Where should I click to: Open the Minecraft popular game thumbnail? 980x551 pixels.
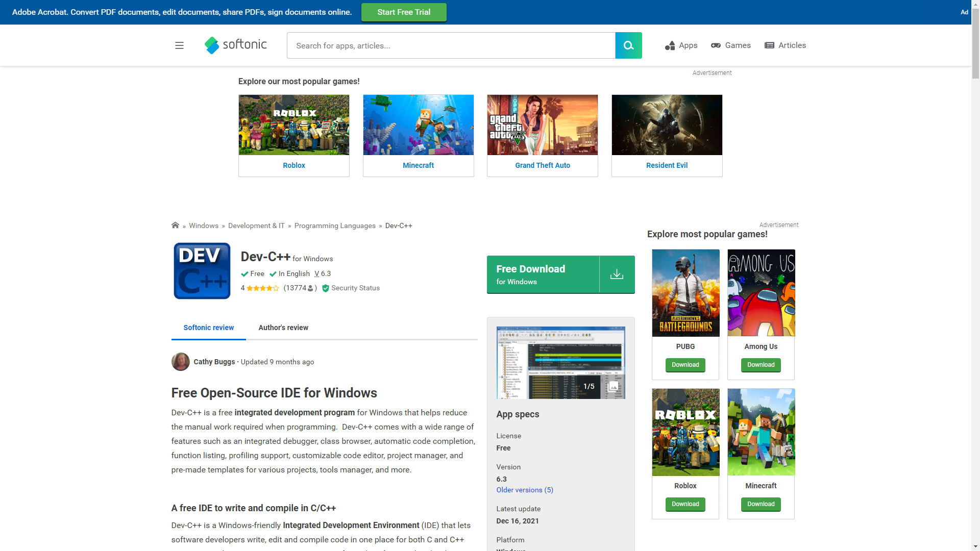[418, 125]
